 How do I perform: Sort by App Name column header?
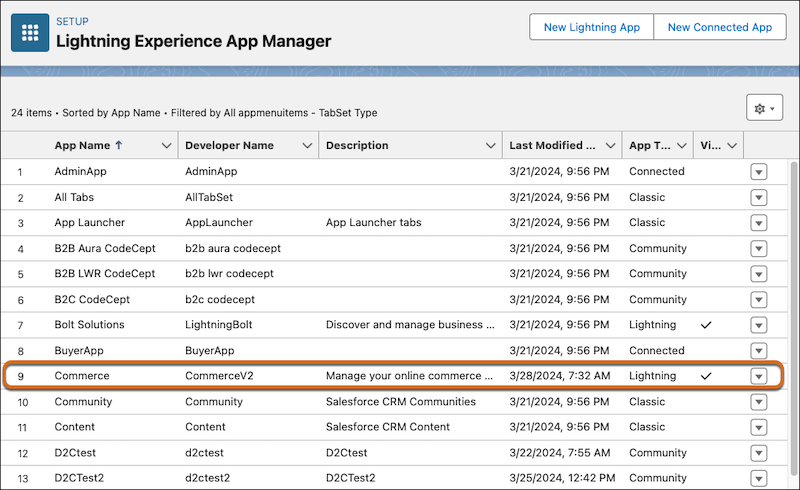pyautogui.click(x=82, y=145)
